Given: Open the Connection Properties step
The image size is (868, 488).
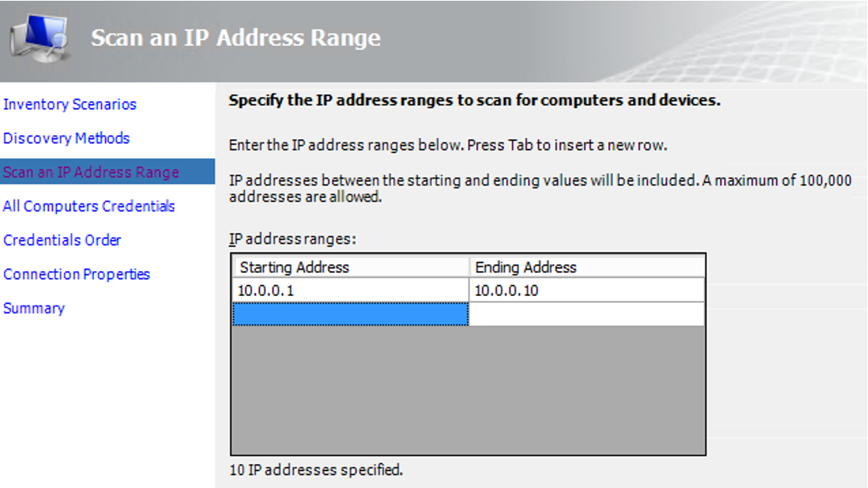Looking at the screenshot, I should [x=76, y=274].
